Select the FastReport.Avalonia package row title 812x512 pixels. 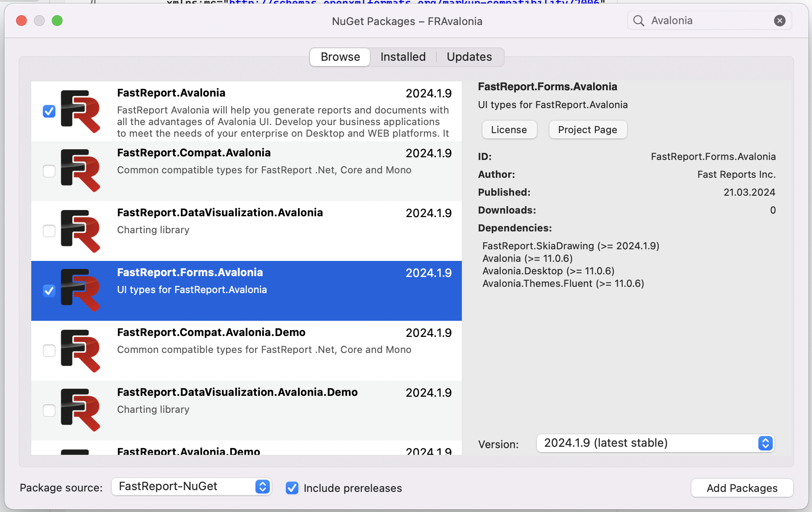click(x=171, y=93)
